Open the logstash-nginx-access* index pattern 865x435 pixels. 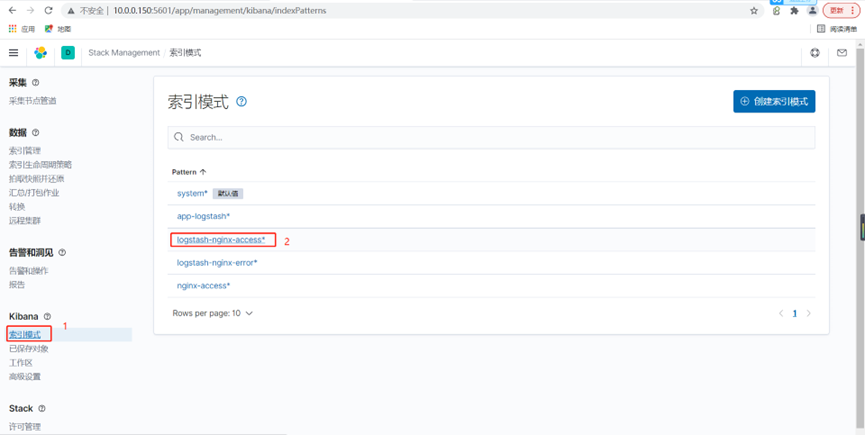221,240
